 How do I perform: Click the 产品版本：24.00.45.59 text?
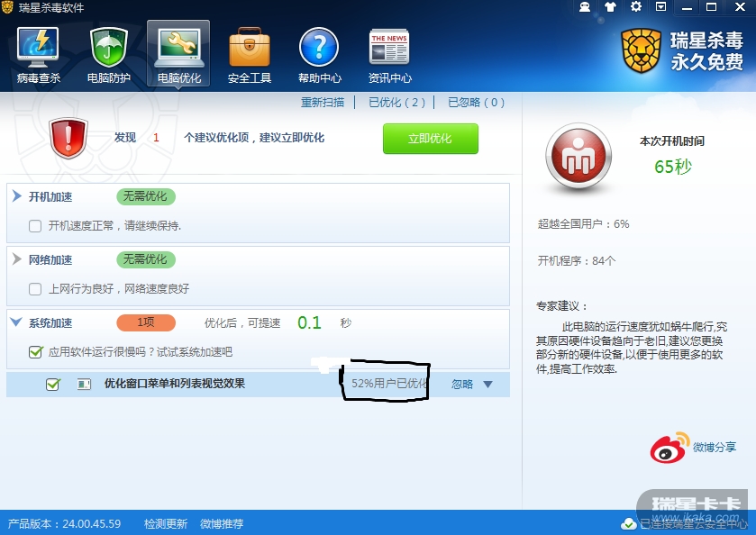pyautogui.click(x=64, y=523)
